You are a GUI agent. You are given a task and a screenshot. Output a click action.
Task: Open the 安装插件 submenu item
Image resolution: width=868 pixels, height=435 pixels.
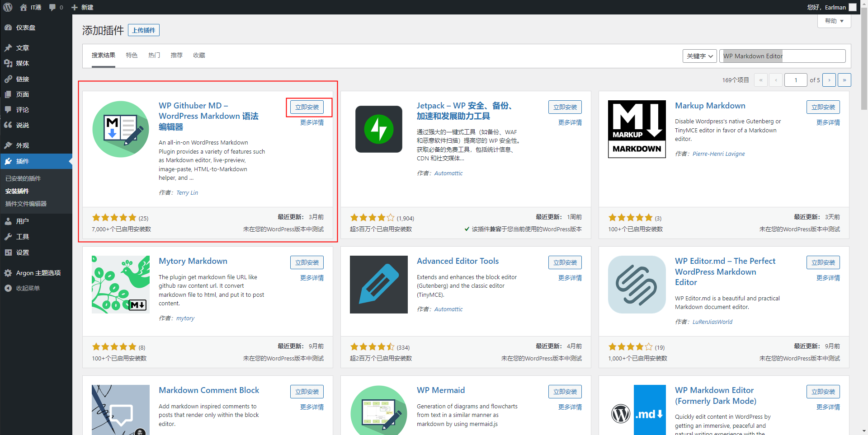click(17, 191)
